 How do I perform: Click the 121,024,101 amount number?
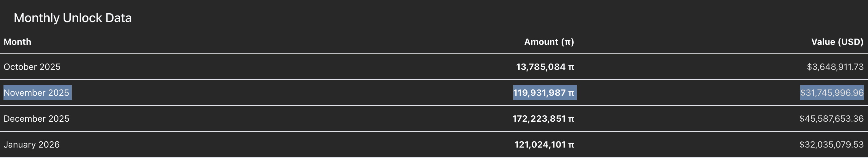(540, 144)
